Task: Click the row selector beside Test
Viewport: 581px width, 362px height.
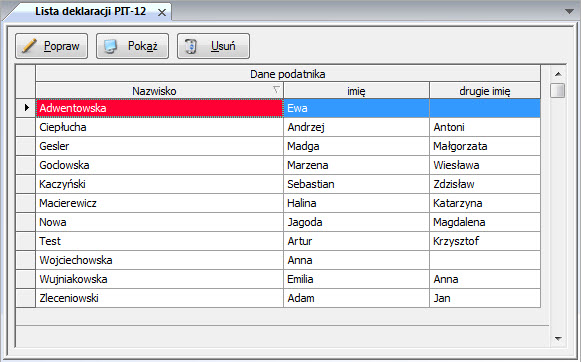Action: (x=26, y=241)
